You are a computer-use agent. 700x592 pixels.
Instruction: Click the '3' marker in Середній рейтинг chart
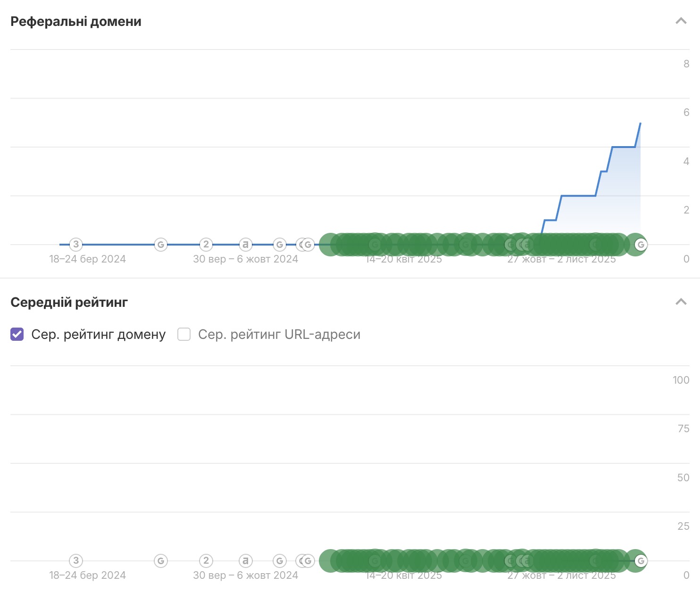click(76, 560)
